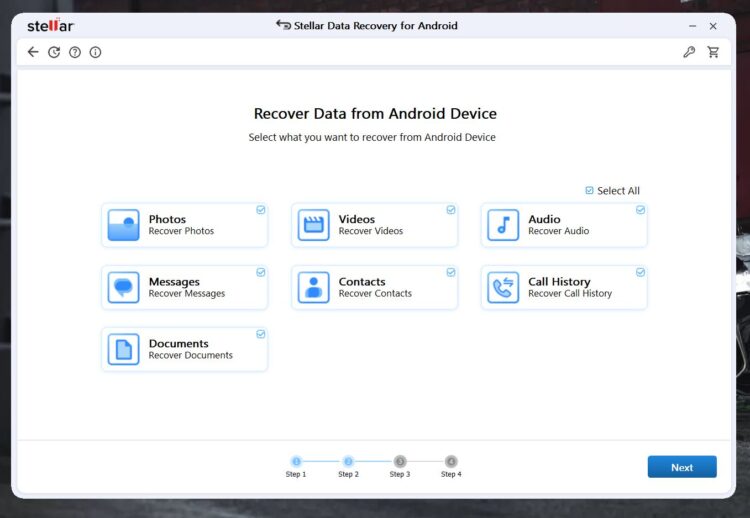This screenshot has height=518, width=750.
Task: Click the Videos clapperboard icon
Action: coord(313,225)
